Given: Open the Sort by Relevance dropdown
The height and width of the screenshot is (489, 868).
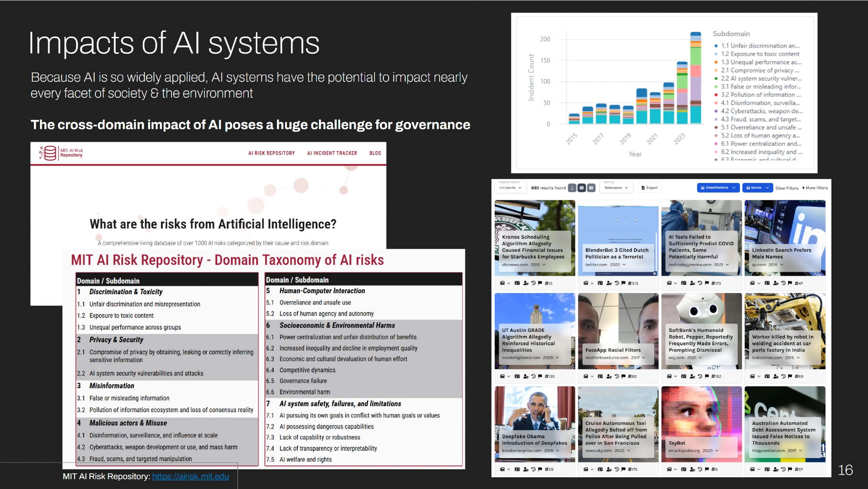Looking at the screenshot, I should [616, 188].
